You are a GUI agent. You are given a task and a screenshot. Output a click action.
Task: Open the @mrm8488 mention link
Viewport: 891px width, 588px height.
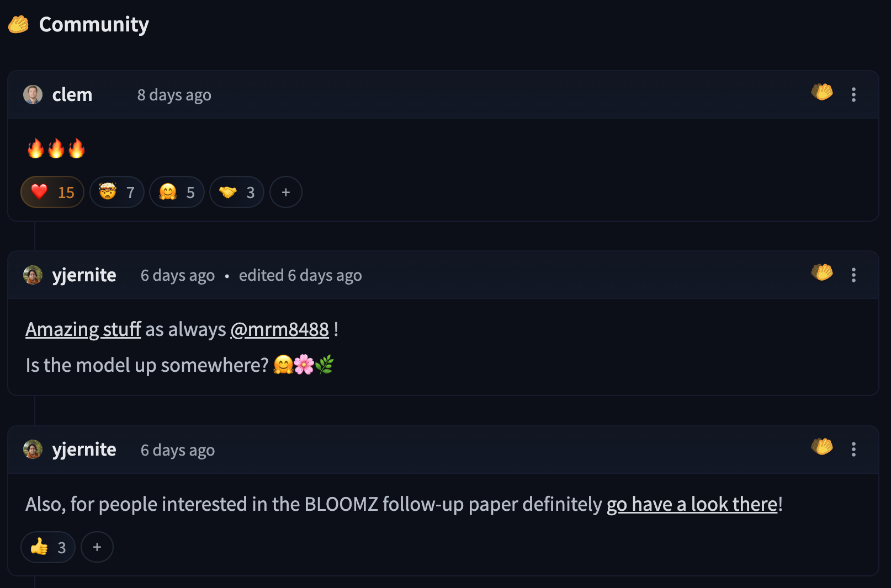[x=279, y=329]
